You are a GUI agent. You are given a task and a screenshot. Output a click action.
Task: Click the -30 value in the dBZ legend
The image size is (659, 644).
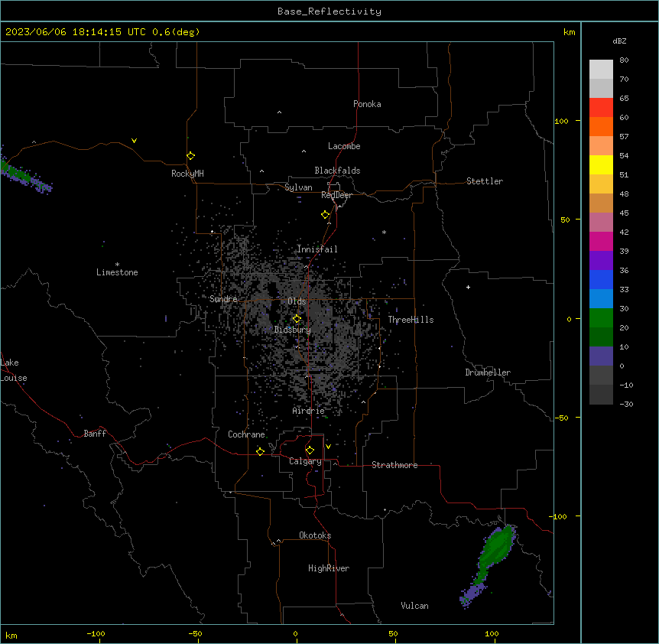(x=626, y=404)
